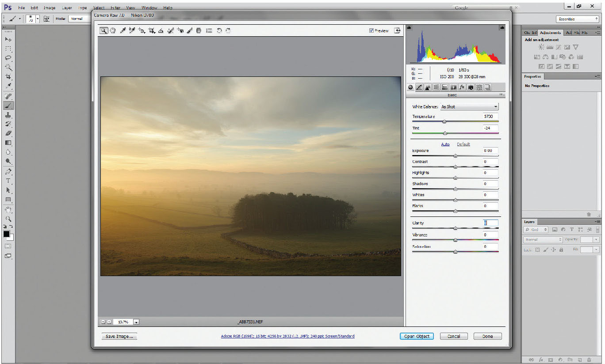Select the Clone Stamp tool in Photoshop toolbox

click(8, 115)
